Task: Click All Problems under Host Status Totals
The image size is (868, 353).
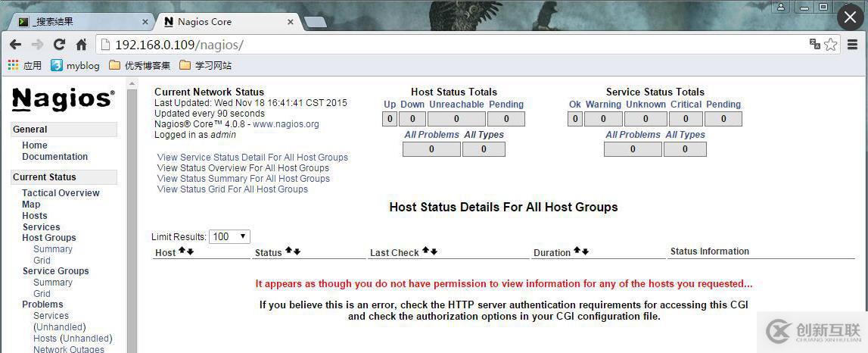Action: [432, 135]
